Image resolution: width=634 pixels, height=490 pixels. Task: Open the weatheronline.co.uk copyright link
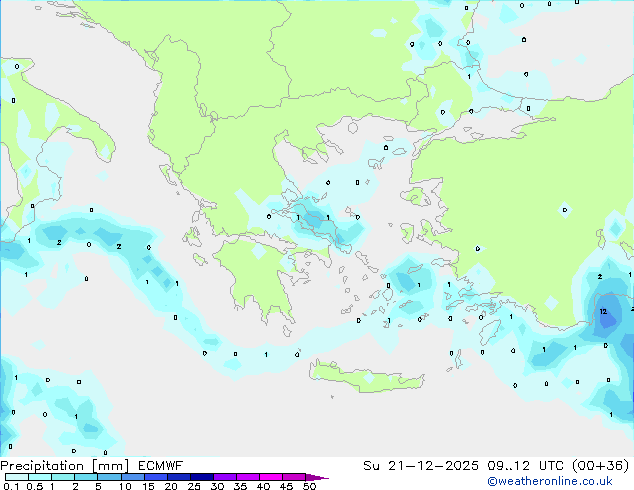click(550, 481)
